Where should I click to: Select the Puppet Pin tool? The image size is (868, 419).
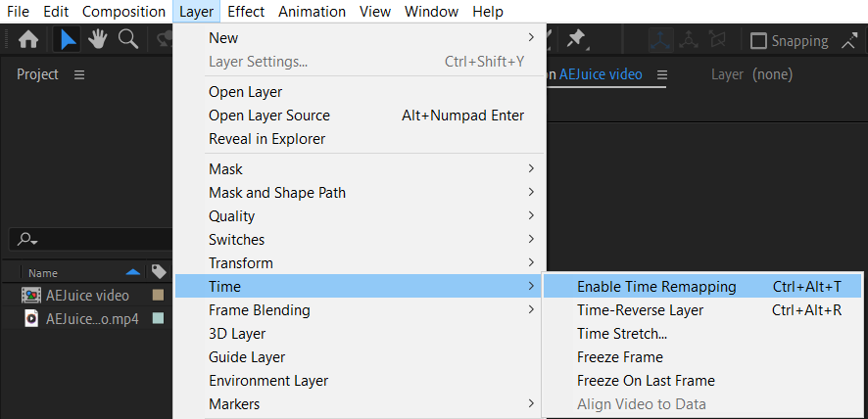pyautogui.click(x=576, y=38)
